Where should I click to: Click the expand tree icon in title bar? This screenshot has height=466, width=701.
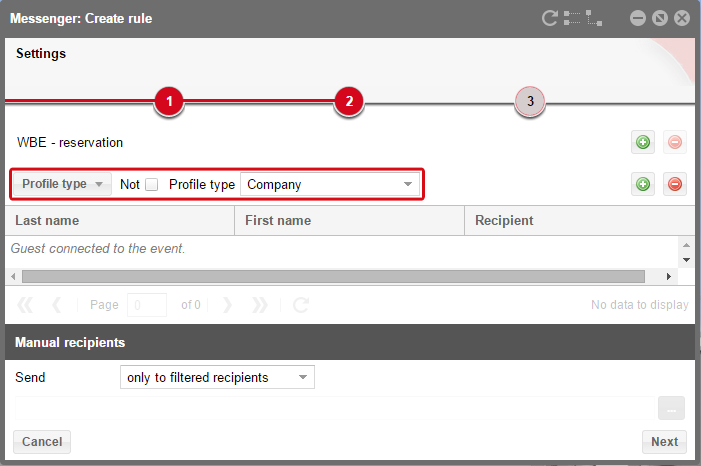pyautogui.click(x=572, y=18)
